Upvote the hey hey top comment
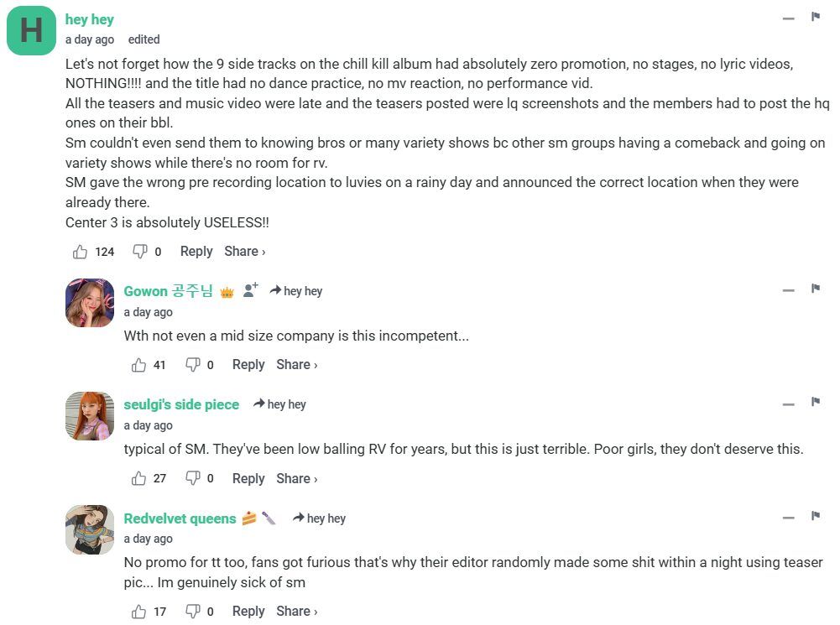Image resolution: width=840 pixels, height=625 pixels. click(80, 252)
